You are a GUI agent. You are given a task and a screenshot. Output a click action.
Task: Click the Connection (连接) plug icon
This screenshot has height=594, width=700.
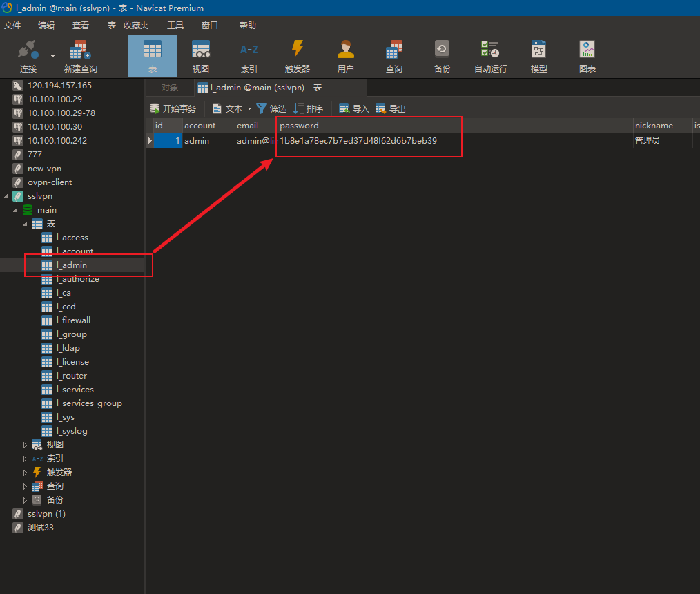coord(28,51)
